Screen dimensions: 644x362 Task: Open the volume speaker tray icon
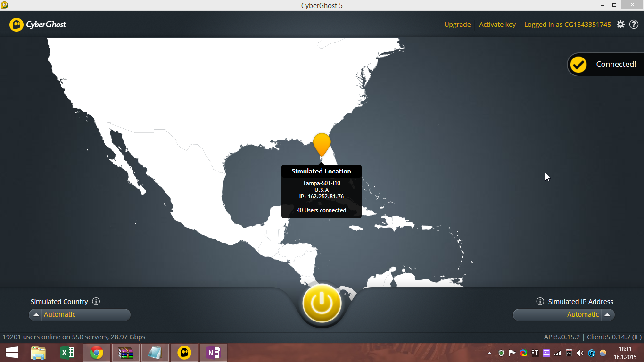tap(580, 353)
